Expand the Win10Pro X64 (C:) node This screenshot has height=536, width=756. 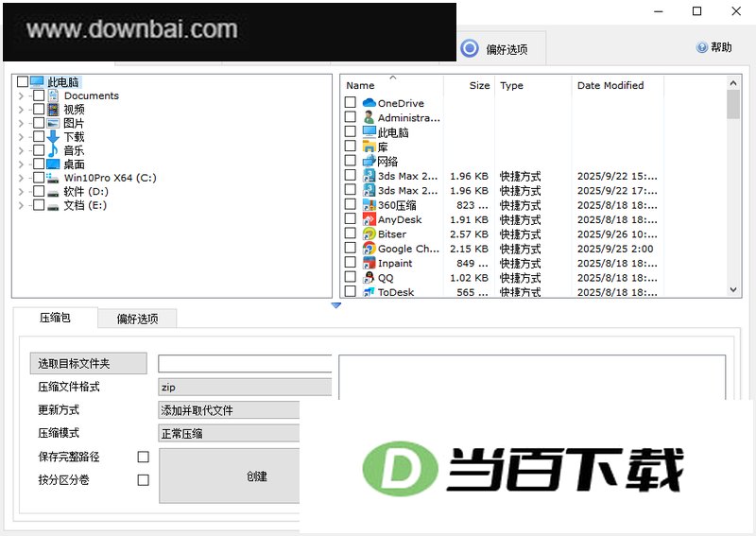[x=21, y=178]
